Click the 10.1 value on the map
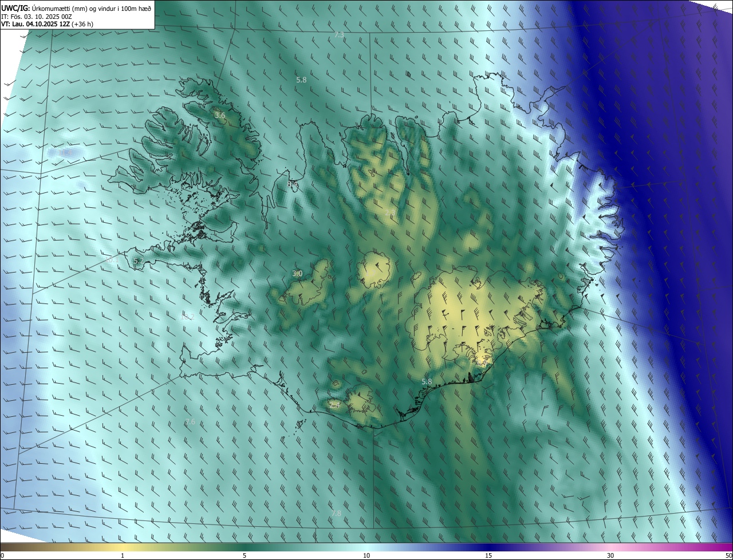This screenshot has width=733, height=560. pyautogui.click(x=113, y=260)
